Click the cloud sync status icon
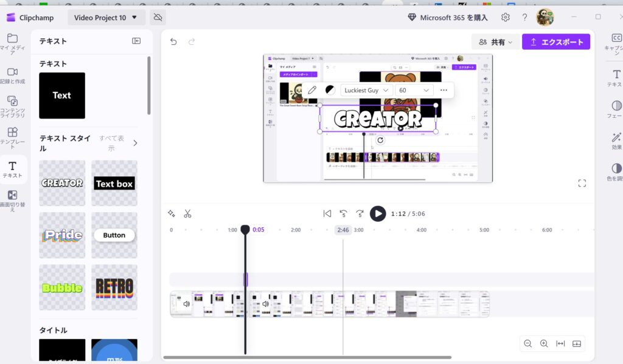Viewport: 623px width, 364px height. pos(157,17)
